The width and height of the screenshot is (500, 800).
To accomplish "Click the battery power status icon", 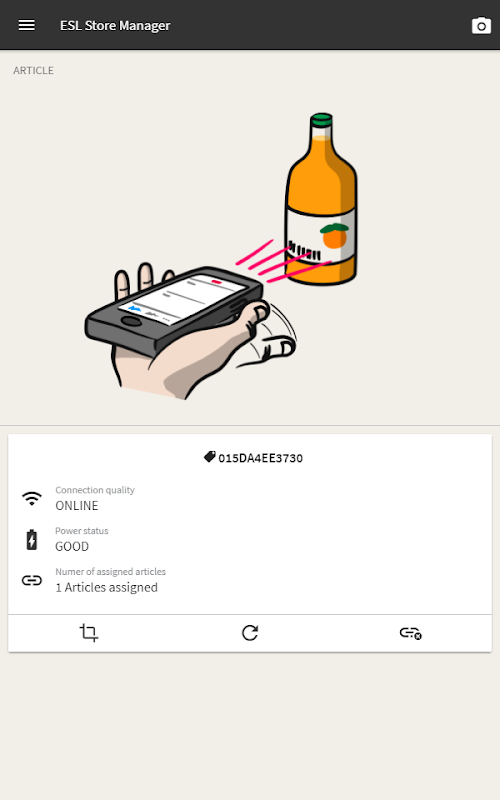I will [x=32, y=539].
